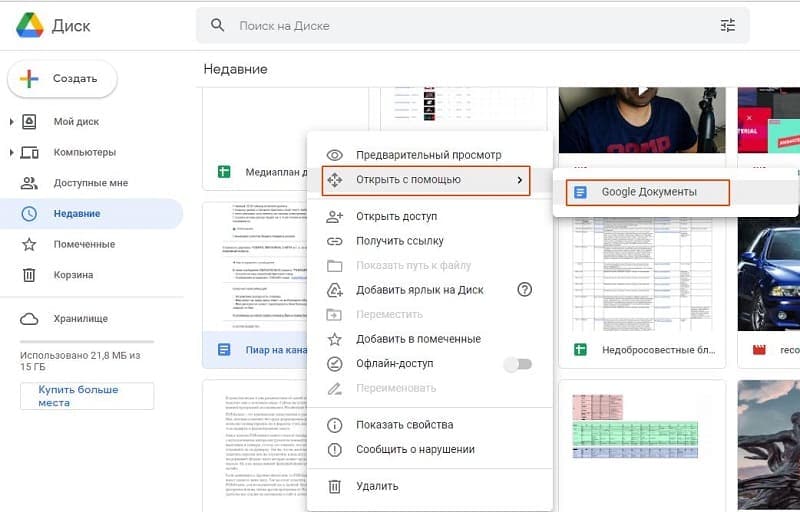Screen dimensions: 800x512
Task: Click the red video icon beside reco
Action: [x=759, y=350]
